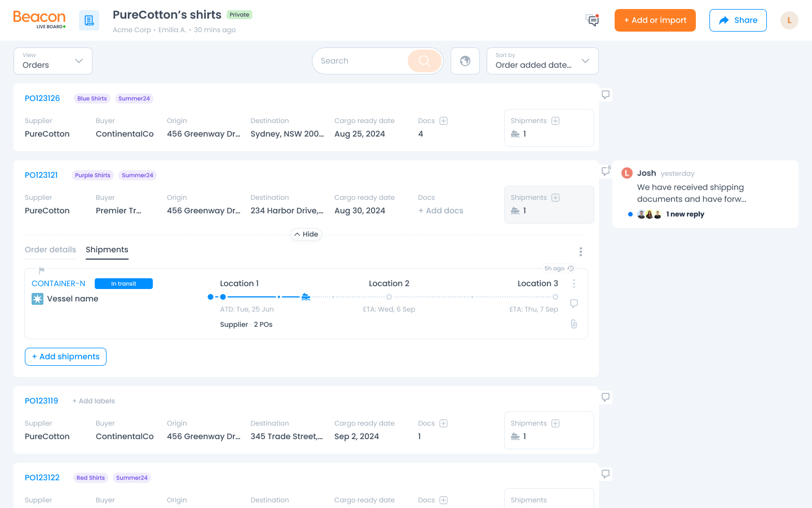Click the Location 2 marker on shipment timeline
812x508 pixels.
click(x=389, y=297)
